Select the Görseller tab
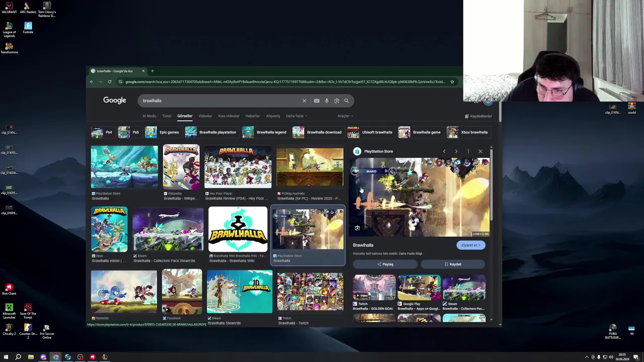This screenshot has height=362, width=644. (x=185, y=116)
